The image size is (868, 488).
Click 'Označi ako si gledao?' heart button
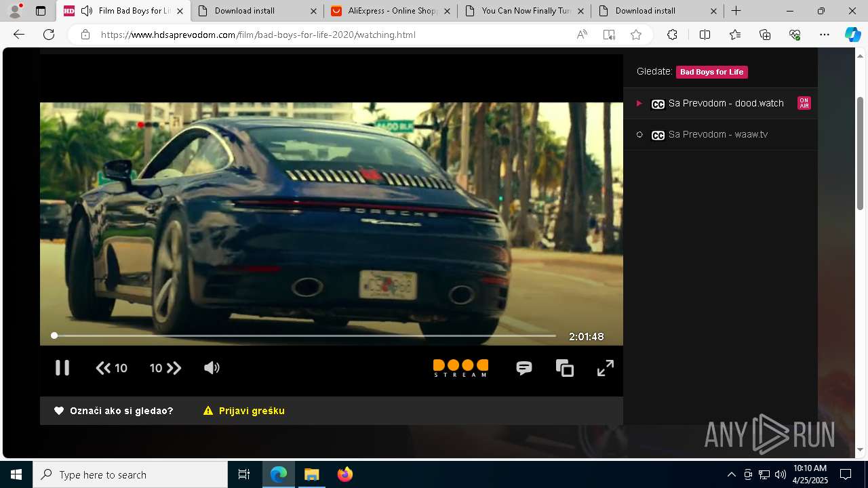pos(114,411)
